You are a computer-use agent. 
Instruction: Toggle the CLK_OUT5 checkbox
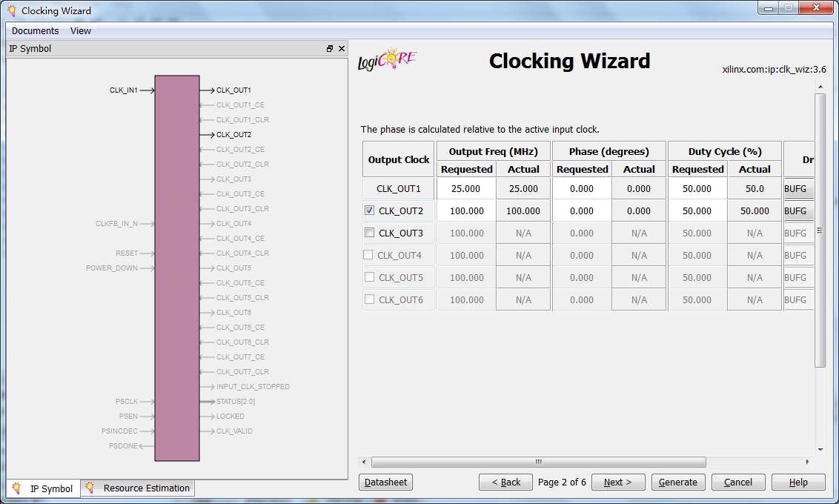point(369,277)
